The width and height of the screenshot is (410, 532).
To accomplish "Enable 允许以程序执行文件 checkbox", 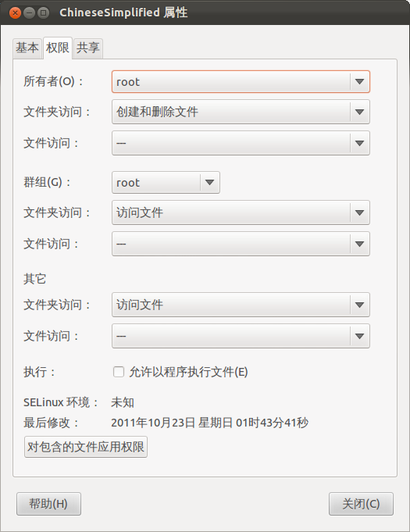I will pyautogui.click(x=119, y=372).
